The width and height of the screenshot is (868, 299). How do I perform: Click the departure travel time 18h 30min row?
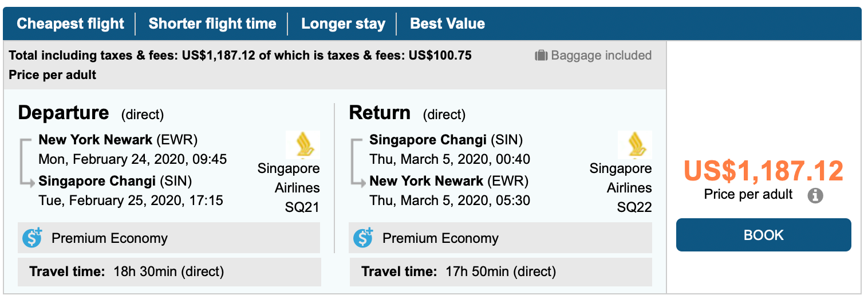pos(169,272)
